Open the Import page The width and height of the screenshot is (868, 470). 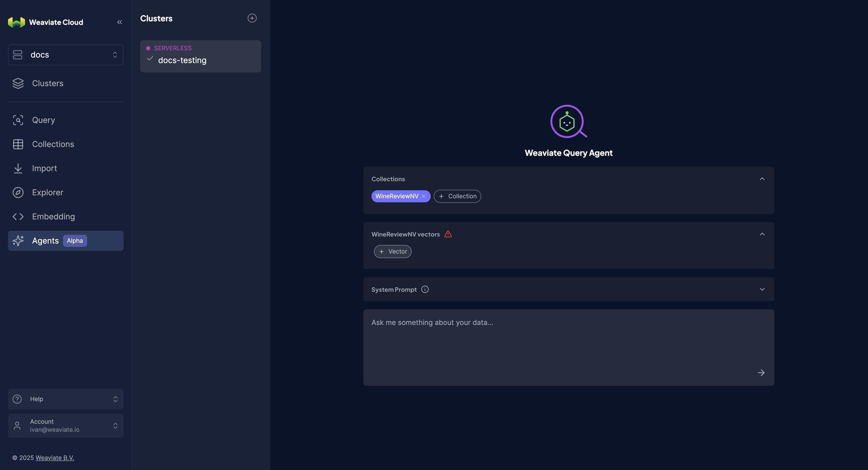pos(66,168)
